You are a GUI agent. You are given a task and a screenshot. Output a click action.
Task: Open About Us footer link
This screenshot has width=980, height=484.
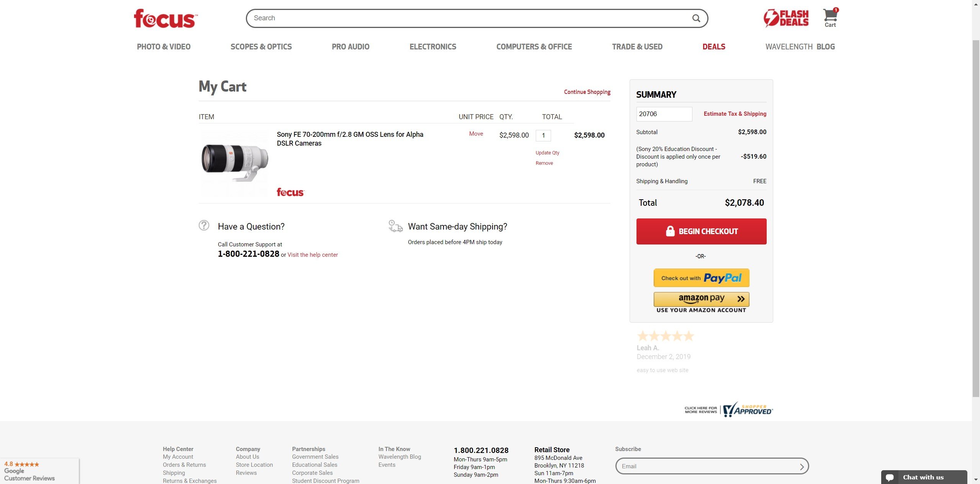[x=247, y=457]
